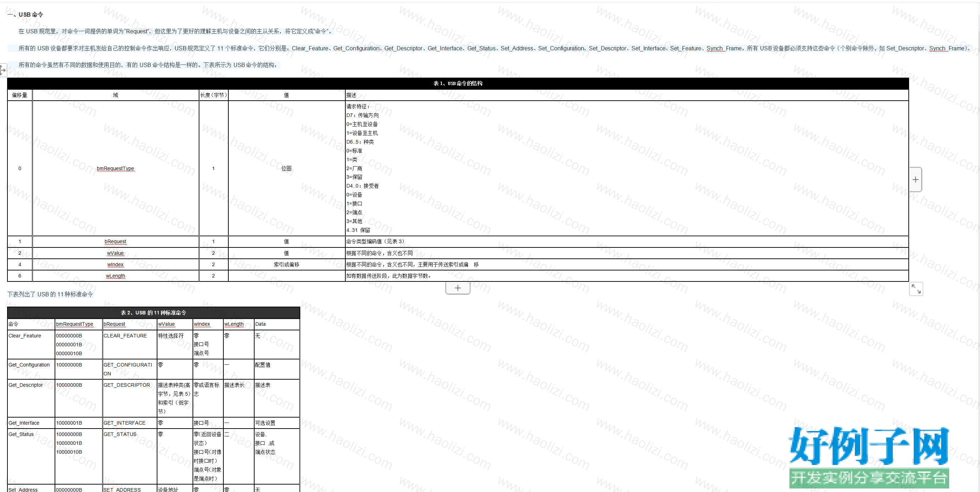980x492 pixels.
Task: Click the bmRequestType header in Table 2
Action: [x=78, y=324]
